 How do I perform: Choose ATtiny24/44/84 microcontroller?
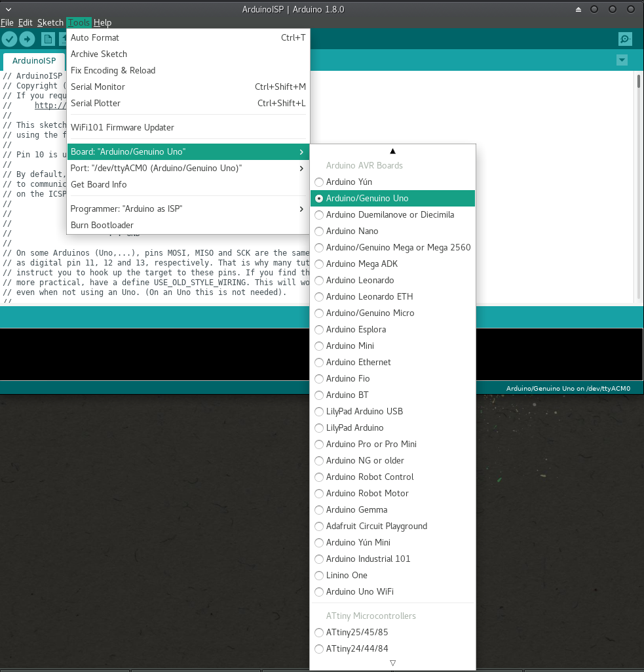click(392, 648)
